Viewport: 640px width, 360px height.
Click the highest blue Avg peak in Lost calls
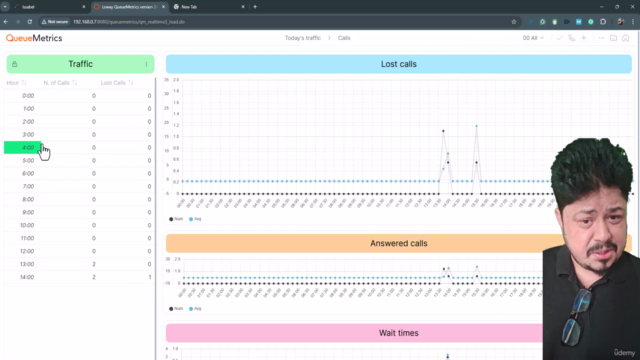coord(476,126)
